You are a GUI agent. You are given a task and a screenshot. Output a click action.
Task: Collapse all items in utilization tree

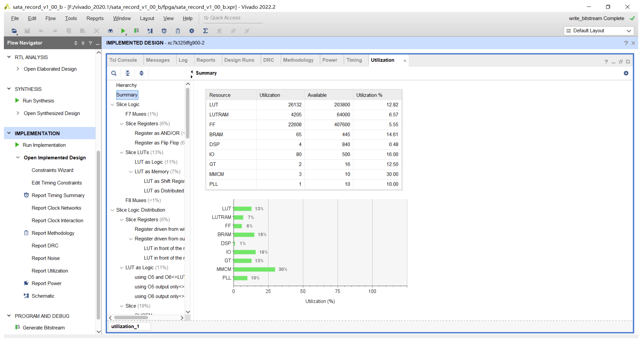[x=127, y=73]
